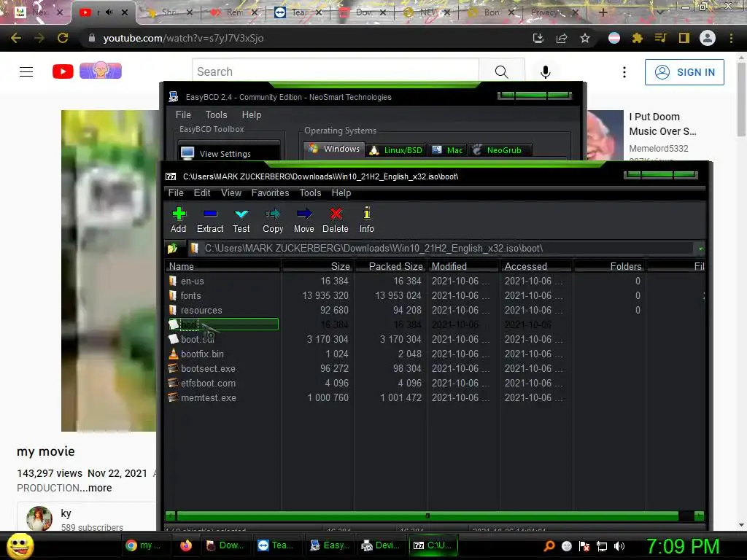
Task: Switch to the Linux/BSD tab in EasyBCD
Action: [396, 150]
